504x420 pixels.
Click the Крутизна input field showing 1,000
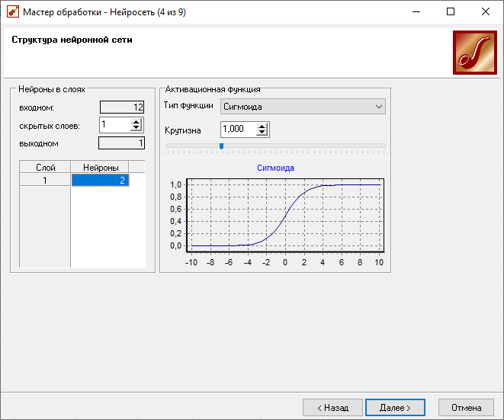239,129
